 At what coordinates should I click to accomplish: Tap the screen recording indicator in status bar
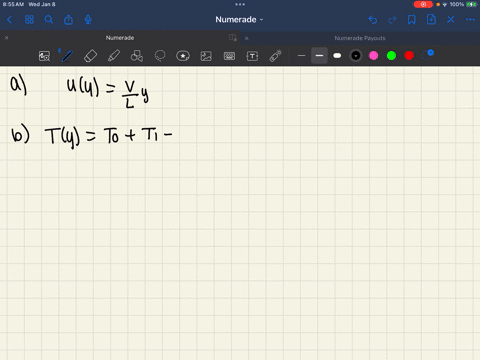(x=423, y=4)
